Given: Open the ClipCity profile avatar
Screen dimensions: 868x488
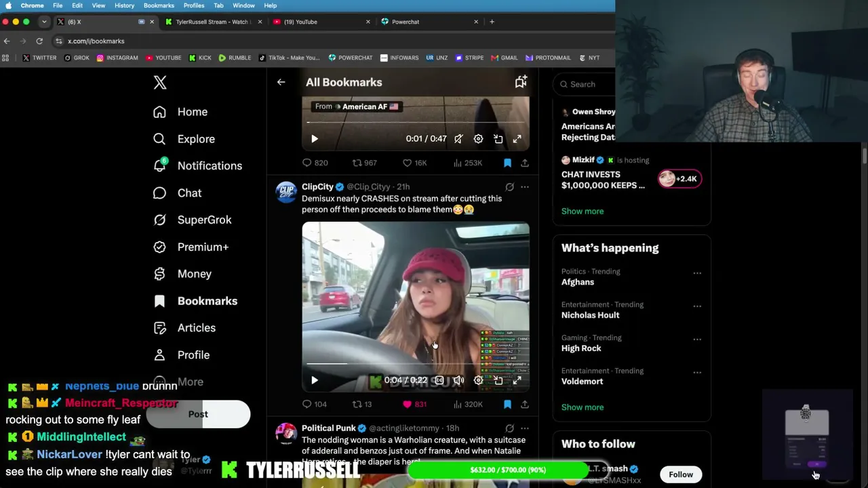Looking at the screenshot, I should coord(286,192).
